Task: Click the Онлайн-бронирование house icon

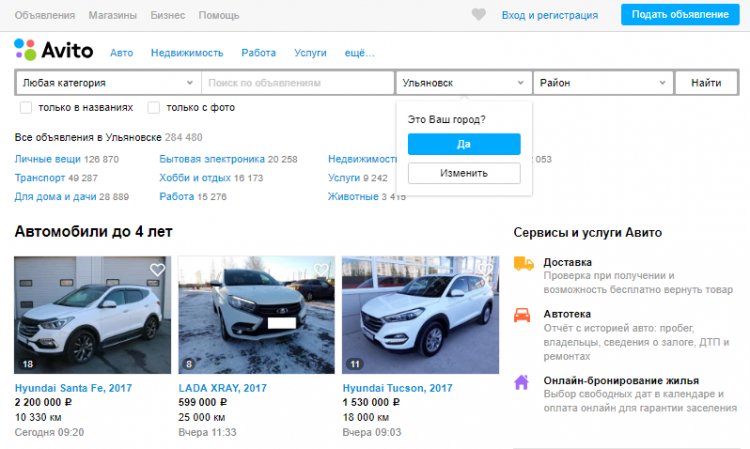Action: (x=522, y=381)
